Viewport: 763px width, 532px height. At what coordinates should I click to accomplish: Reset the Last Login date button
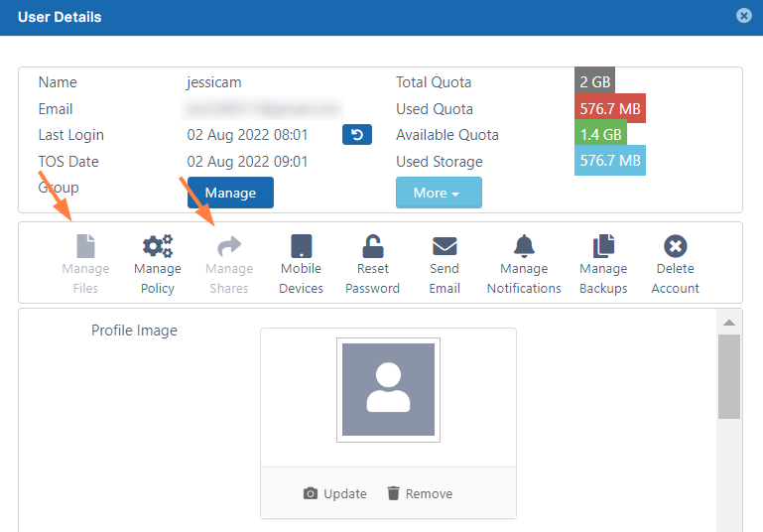pos(357,135)
